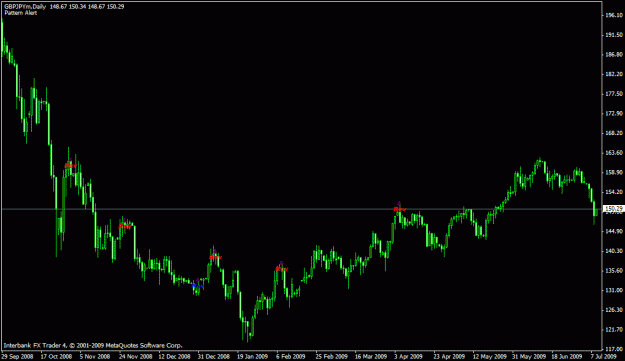
Task: Click the 31 May 2009 date label
Action: pos(529,356)
